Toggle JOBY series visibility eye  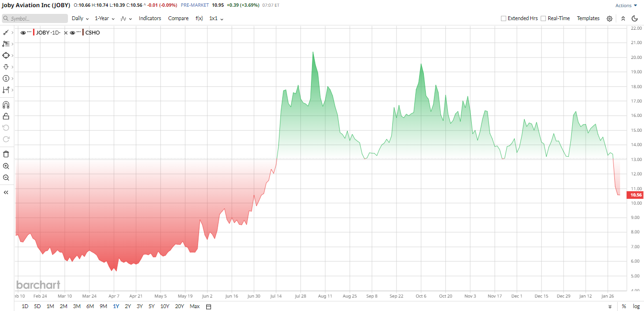click(x=23, y=33)
